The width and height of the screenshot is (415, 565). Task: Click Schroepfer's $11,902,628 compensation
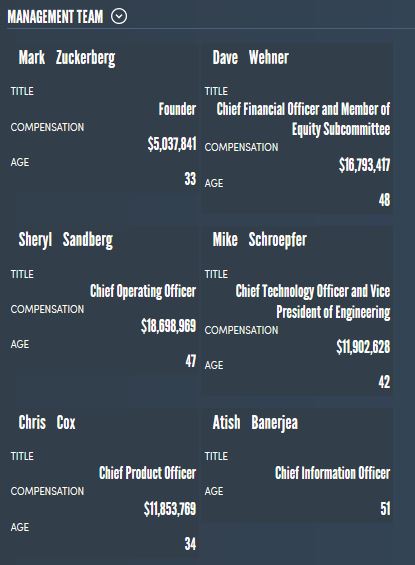pyautogui.click(x=363, y=347)
